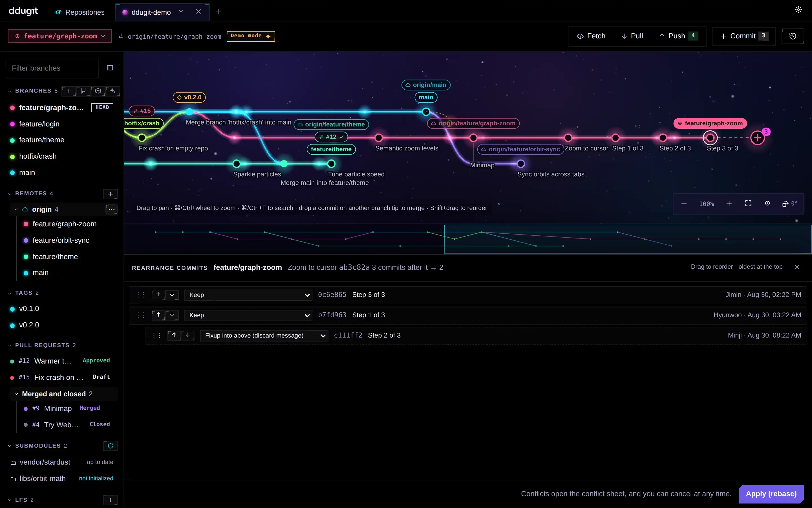Click into the Filter branches field
The image size is (812, 508).
(x=52, y=68)
